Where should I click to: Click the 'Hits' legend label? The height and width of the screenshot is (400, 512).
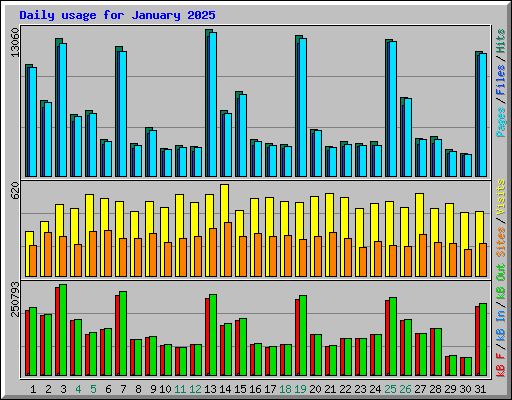click(501, 41)
